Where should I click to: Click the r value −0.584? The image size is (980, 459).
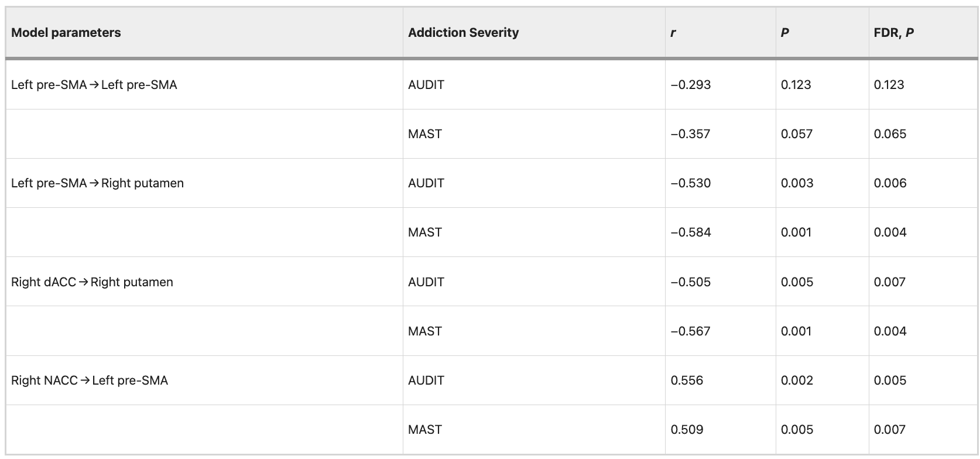[690, 232]
